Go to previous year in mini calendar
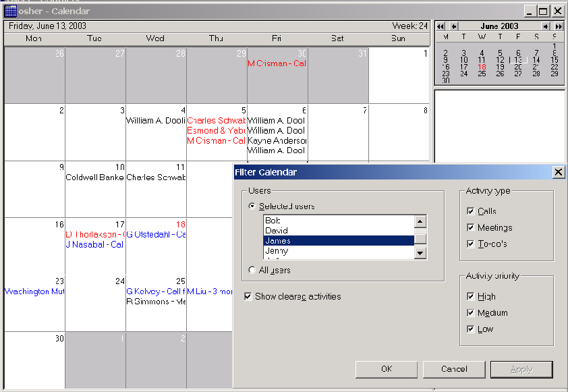The width and height of the screenshot is (568, 392). tap(441, 26)
